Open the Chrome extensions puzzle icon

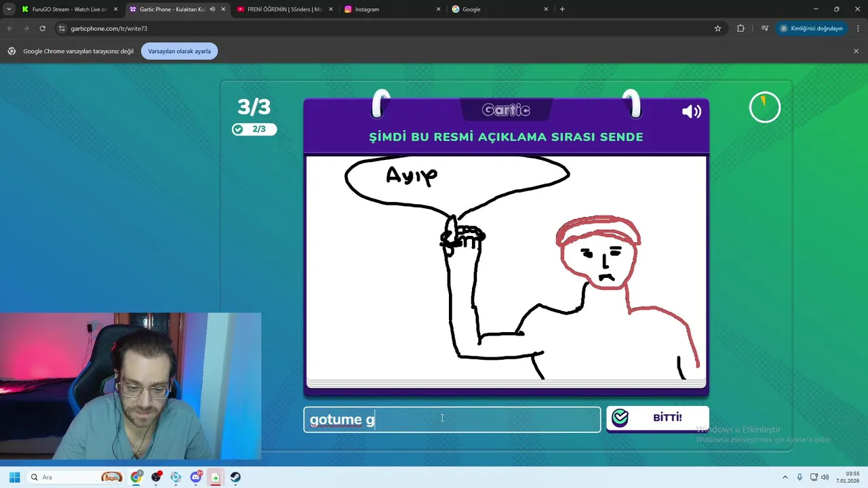click(741, 28)
